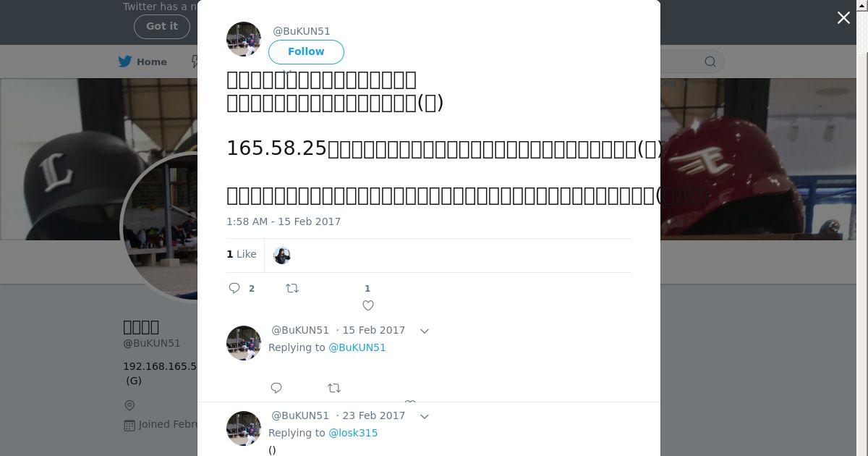The width and height of the screenshot is (868, 456).
Task: Click @BuKUN51 handle in tweet header
Action: tap(302, 31)
